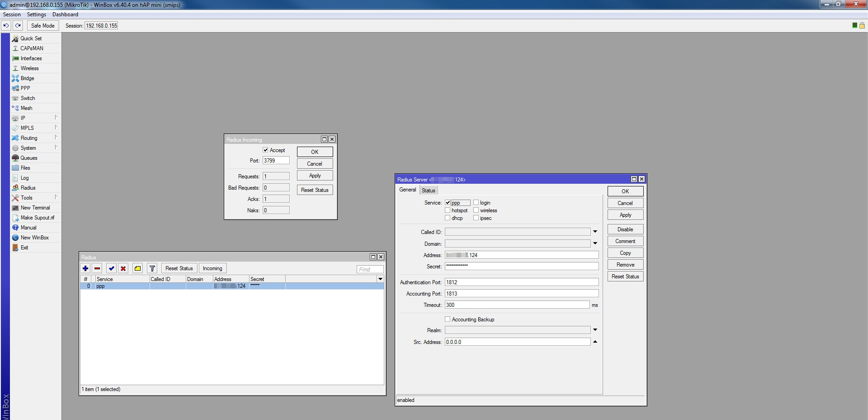The image size is (868, 420).
Task: Check the Accounting Backup checkbox
Action: click(x=448, y=320)
